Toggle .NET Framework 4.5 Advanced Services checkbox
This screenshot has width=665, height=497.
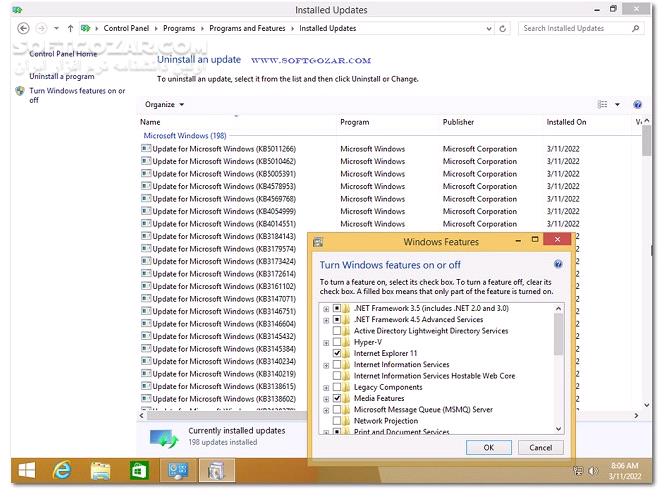pos(337,319)
